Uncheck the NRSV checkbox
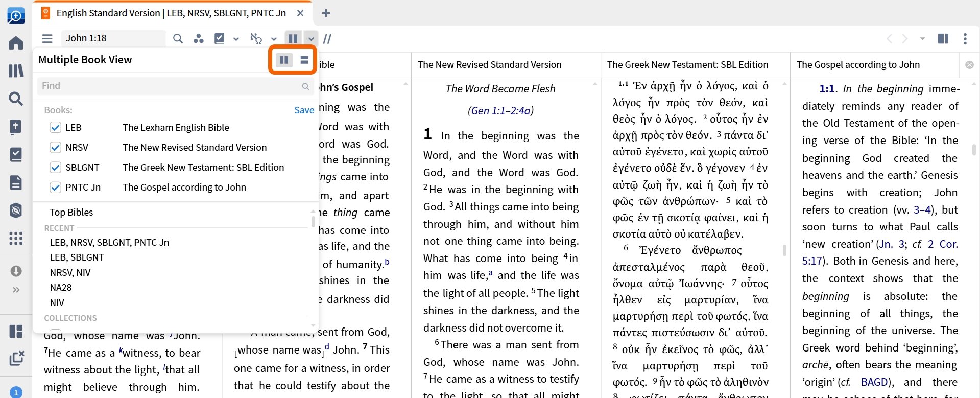The height and width of the screenshot is (398, 980). (x=56, y=147)
